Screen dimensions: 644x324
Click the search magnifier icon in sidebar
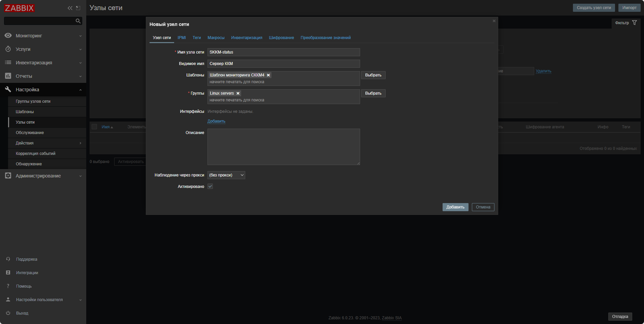tap(78, 21)
